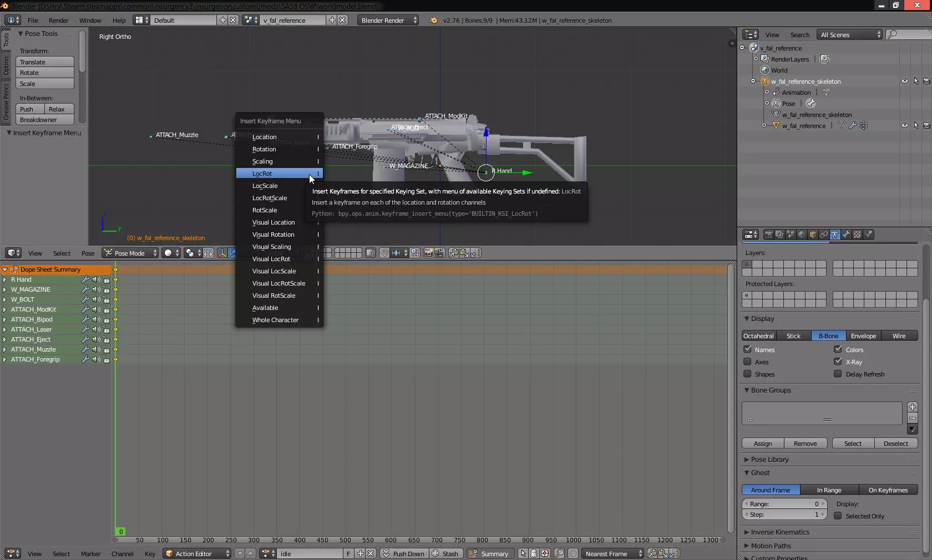
Task: Click the Breakdowner button
Action: pyautogui.click(x=44, y=120)
